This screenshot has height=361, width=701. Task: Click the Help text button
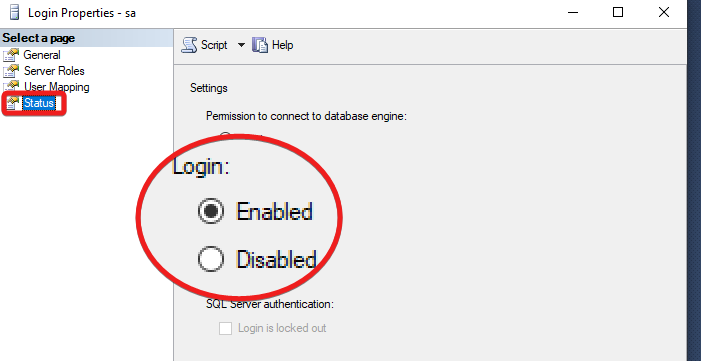[x=283, y=45]
